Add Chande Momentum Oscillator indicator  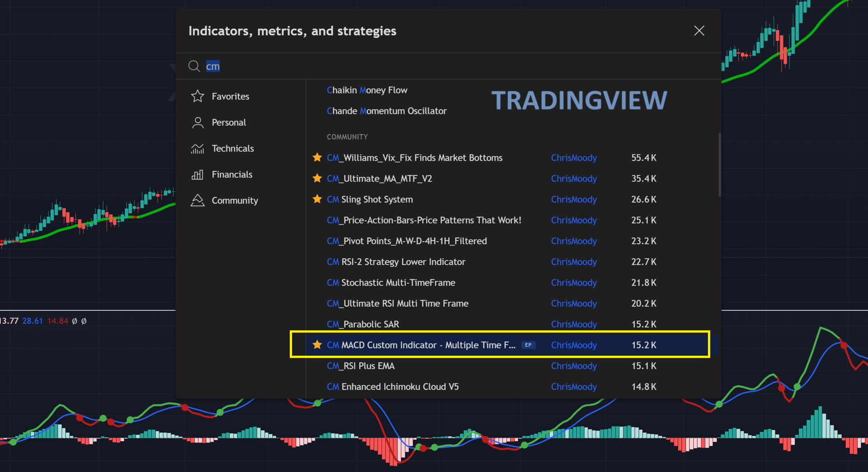[387, 111]
